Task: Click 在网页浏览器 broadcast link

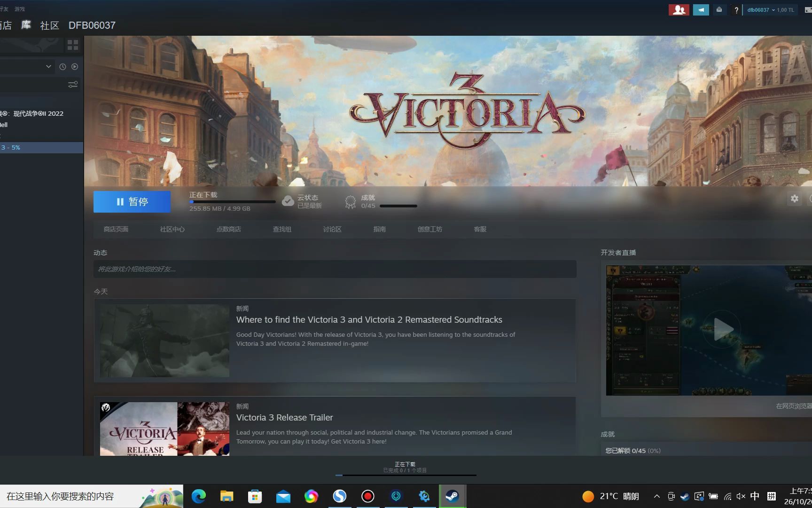Action: (794, 406)
